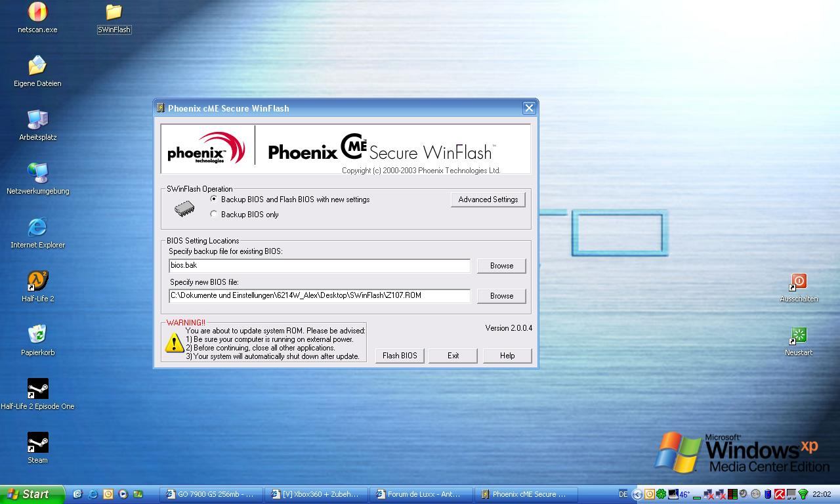Switch to GO 7900 GS 256mb taskbar window
Screen dimensions: 840x504
point(212,494)
